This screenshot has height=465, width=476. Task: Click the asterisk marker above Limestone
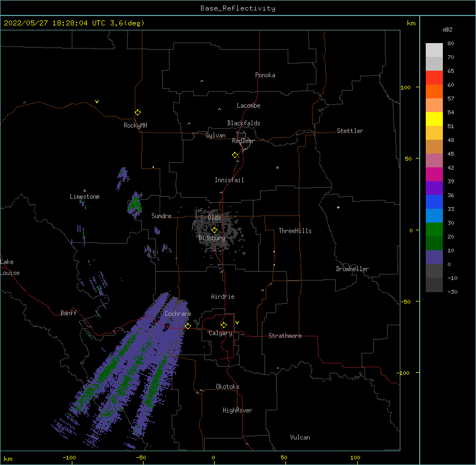pos(84,191)
